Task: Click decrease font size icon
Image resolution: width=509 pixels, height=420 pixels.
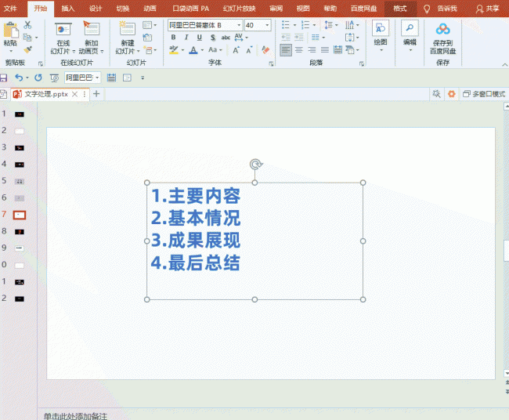Action: (249, 50)
